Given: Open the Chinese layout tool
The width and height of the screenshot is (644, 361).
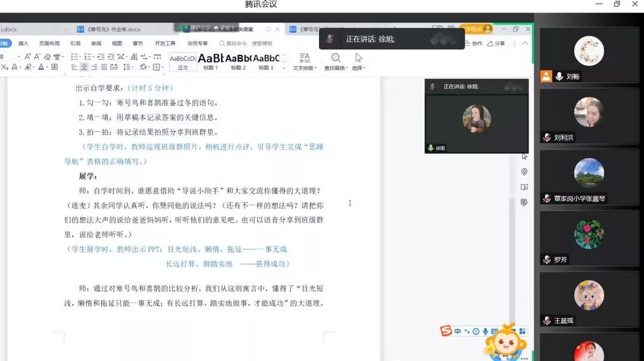Looking at the screenshot, I should pyautogui.click(x=122, y=56).
